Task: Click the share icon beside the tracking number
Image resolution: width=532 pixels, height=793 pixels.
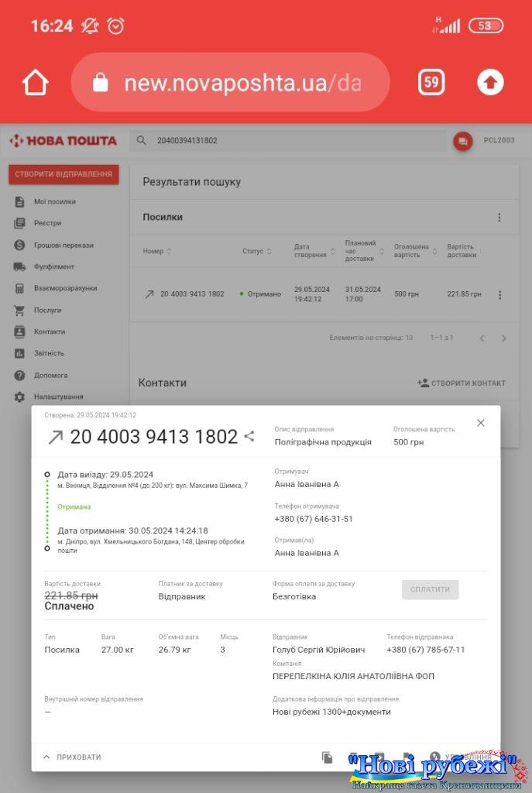Action: pyautogui.click(x=249, y=436)
